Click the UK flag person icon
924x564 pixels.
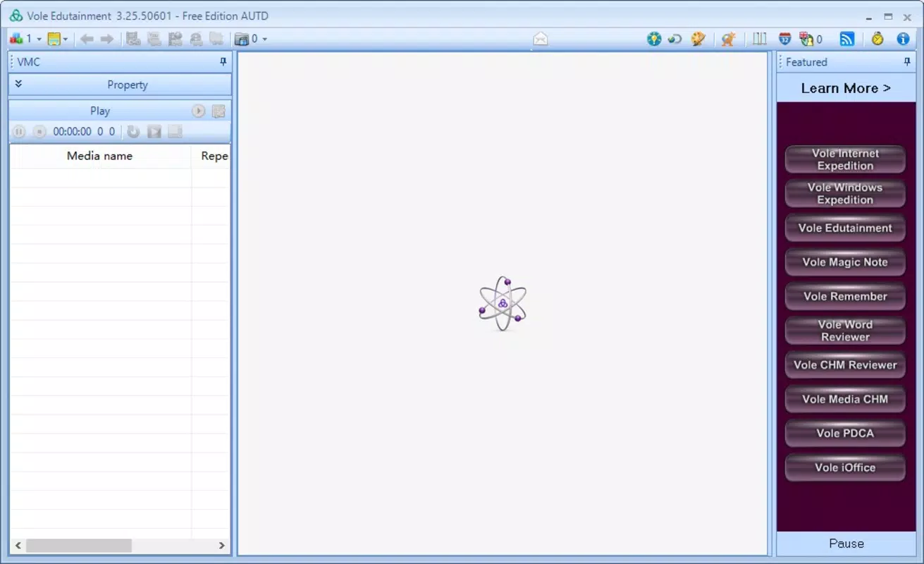tap(806, 39)
